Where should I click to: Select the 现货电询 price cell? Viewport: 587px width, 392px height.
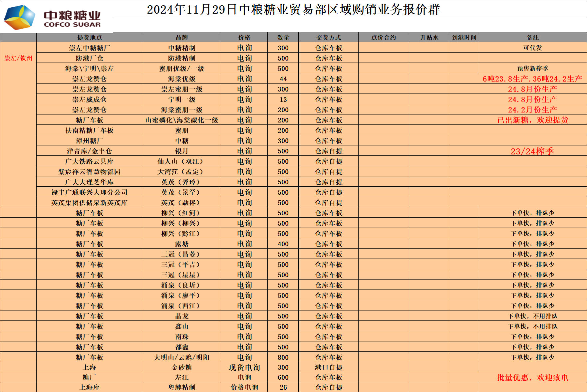point(244,367)
